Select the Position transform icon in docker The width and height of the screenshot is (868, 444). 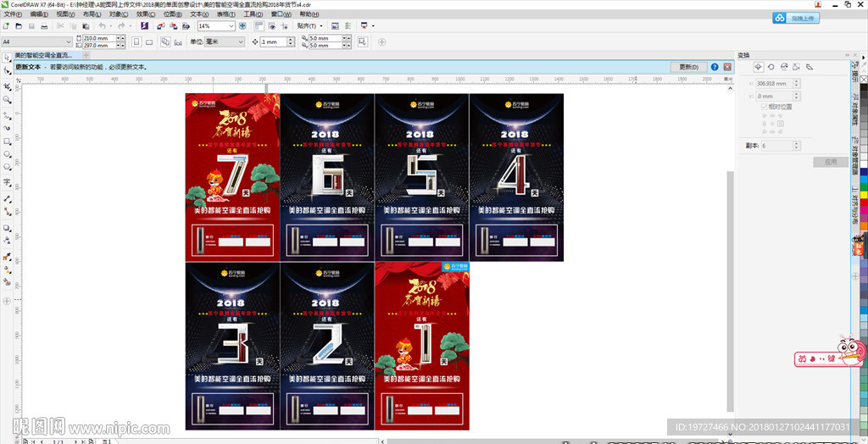tap(759, 66)
